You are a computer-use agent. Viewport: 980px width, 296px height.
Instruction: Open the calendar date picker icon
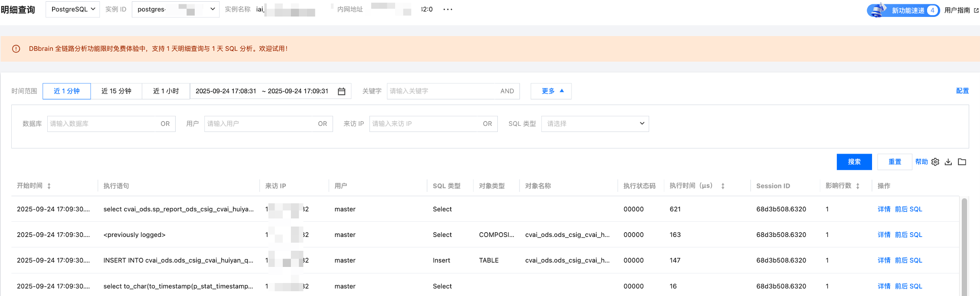coord(342,91)
